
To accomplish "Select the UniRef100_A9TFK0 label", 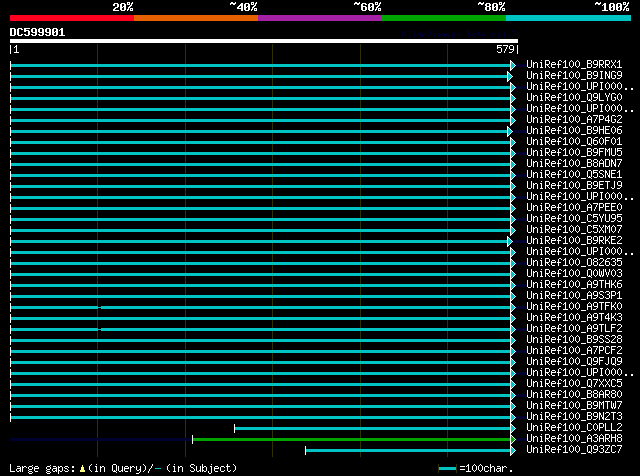I will (574, 307).
